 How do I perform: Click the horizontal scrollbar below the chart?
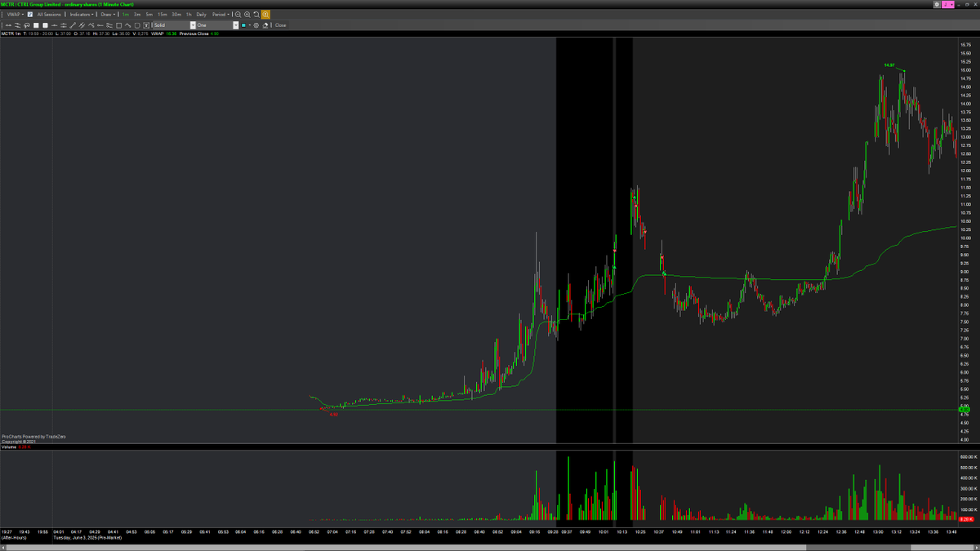(490, 546)
